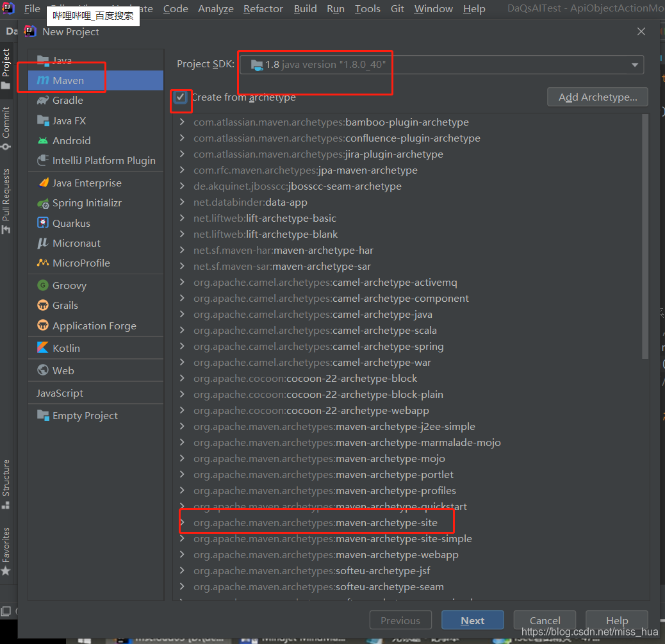Expand the jira-plugin-archetype node
Screen dimensions: 665x644
pos(182,154)
